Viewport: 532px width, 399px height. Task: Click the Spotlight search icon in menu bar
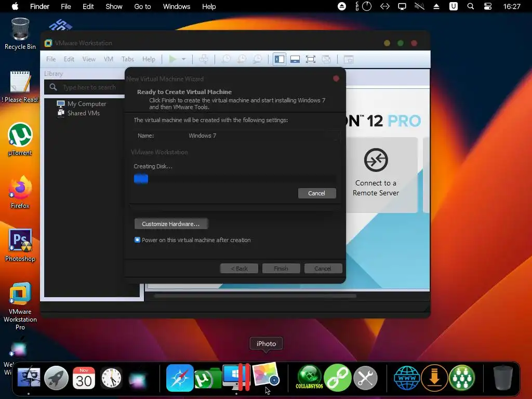click(471, 6)
